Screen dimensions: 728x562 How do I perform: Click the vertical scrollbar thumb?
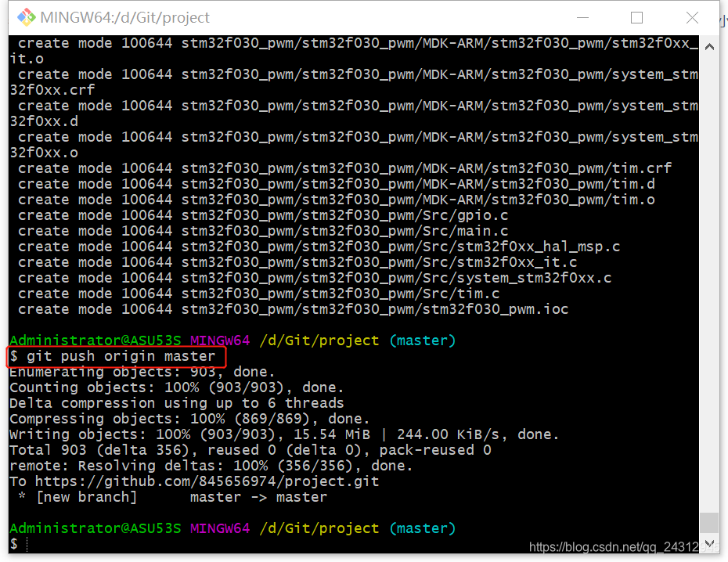coord(709,523)
